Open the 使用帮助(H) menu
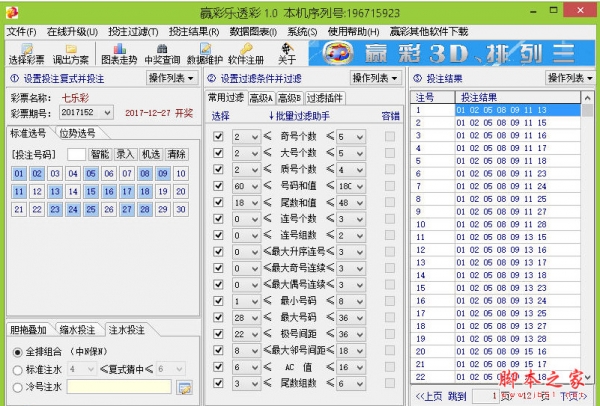The image size is (600, 406). pos(354,32)
